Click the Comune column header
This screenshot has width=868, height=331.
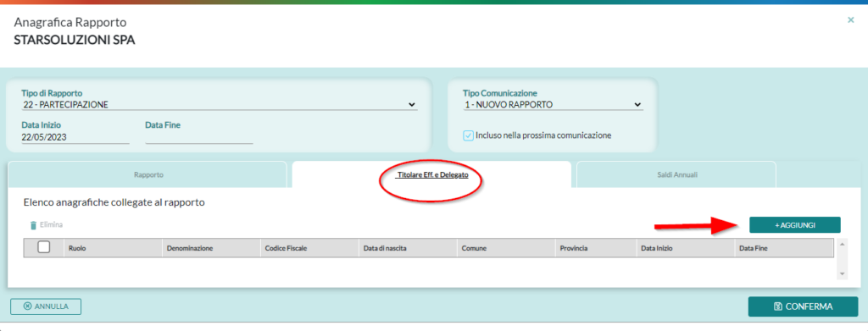coord(506,248)
